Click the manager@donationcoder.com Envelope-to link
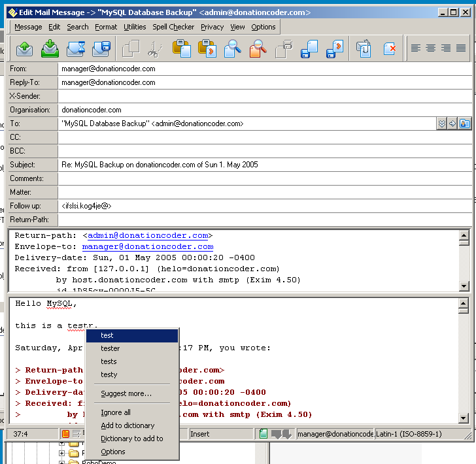The width and height of the screenshot is (476, 464). click(x=148, y=247)
